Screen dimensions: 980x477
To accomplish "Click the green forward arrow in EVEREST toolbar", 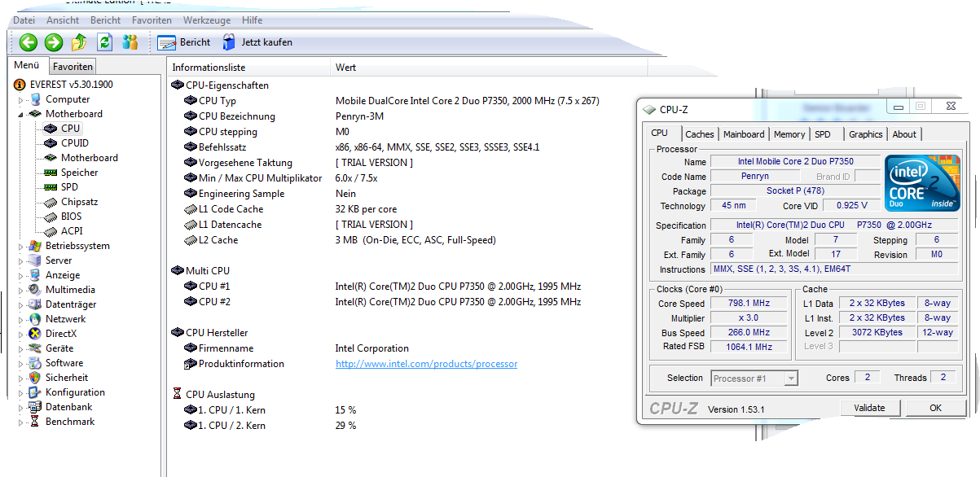I will (x=54, y=42).
